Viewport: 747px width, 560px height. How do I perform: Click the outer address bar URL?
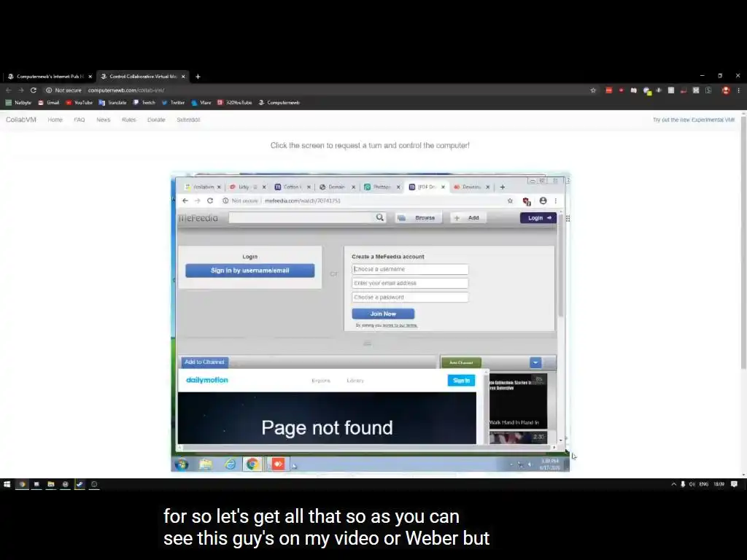pos(126,90)
